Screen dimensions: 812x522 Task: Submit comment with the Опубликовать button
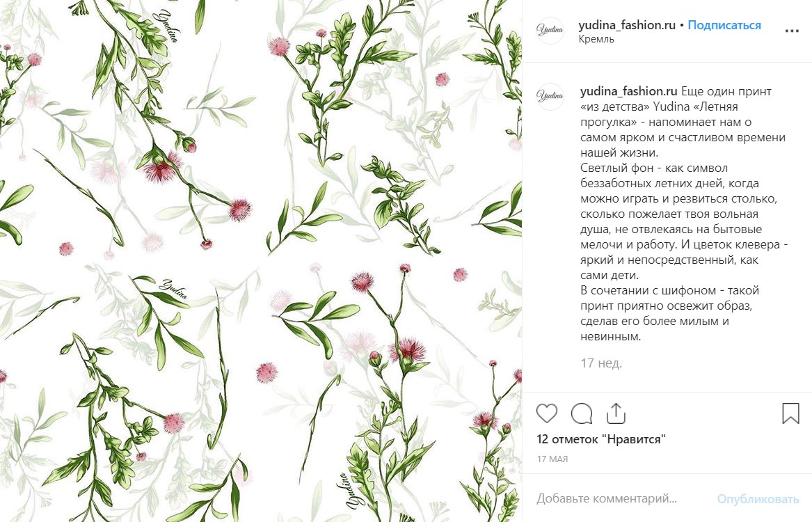tap(758, 499)
